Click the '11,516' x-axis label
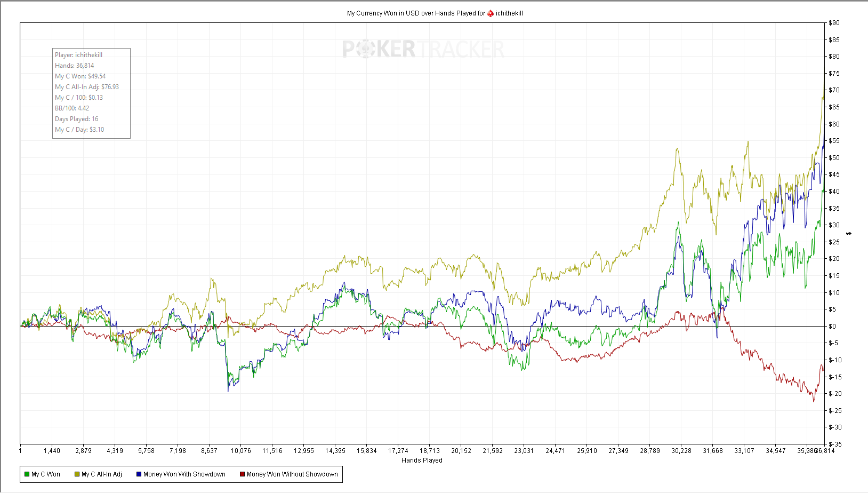This screenshot has width=868, height=493. tap(272, 451)
